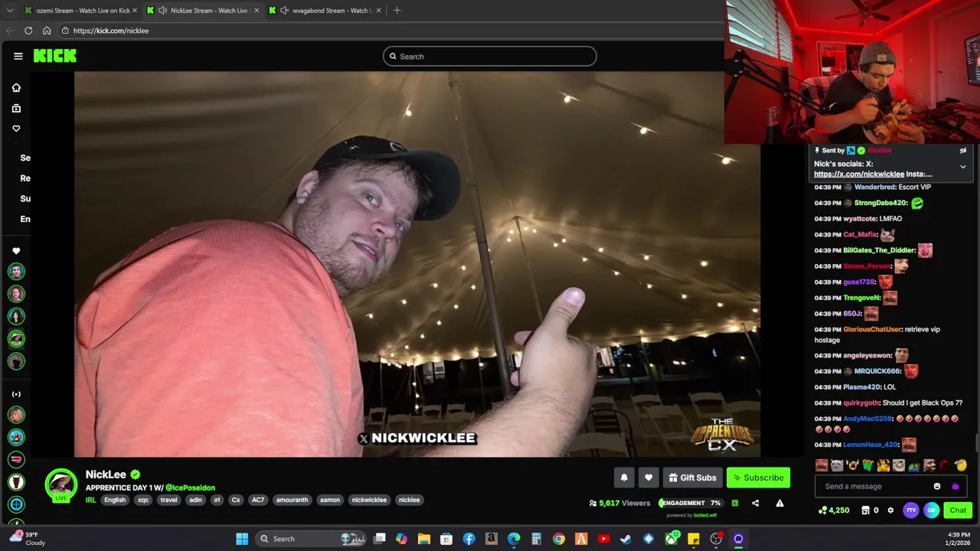Open the botted.wtf link

pyautogui.click(x=705, y=515)
